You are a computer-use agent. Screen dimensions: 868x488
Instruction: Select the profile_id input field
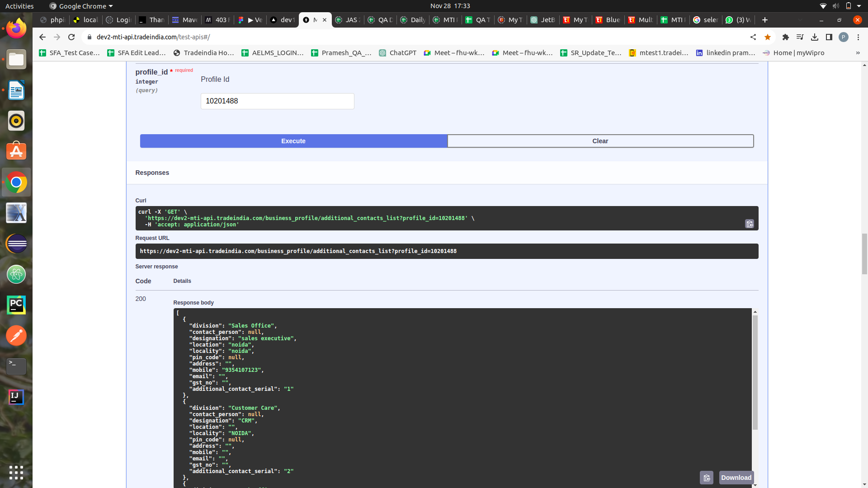(x=277, y=101)
